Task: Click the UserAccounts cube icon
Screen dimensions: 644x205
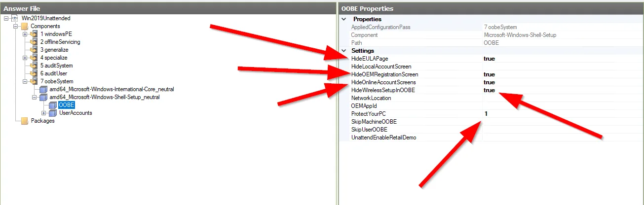Action: click(x=52, y=113)
